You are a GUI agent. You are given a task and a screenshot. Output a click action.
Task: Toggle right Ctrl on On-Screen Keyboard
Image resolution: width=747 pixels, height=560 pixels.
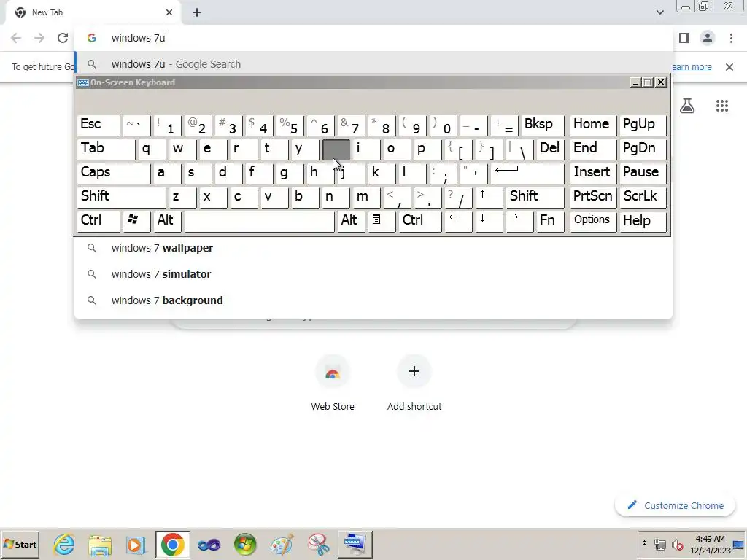[420, 222]
